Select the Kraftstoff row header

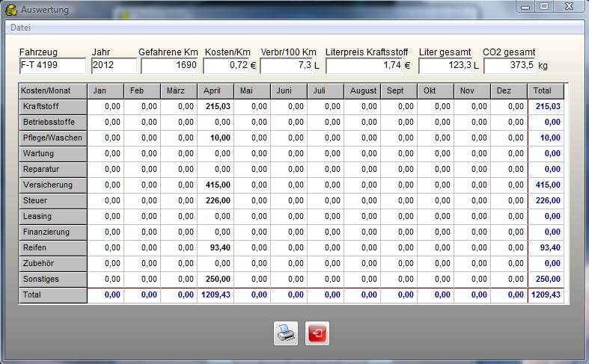coord(53,107)
